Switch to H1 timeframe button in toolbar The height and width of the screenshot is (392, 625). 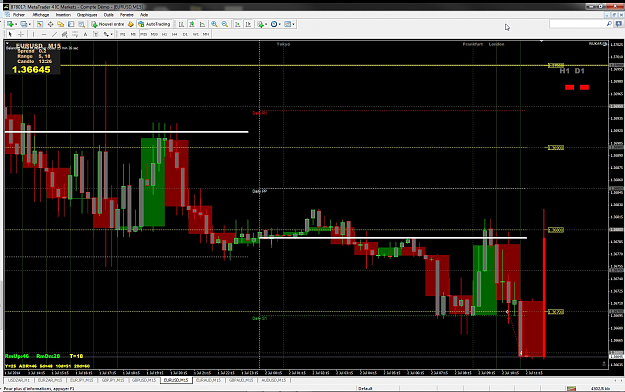(x=164, y=34)
